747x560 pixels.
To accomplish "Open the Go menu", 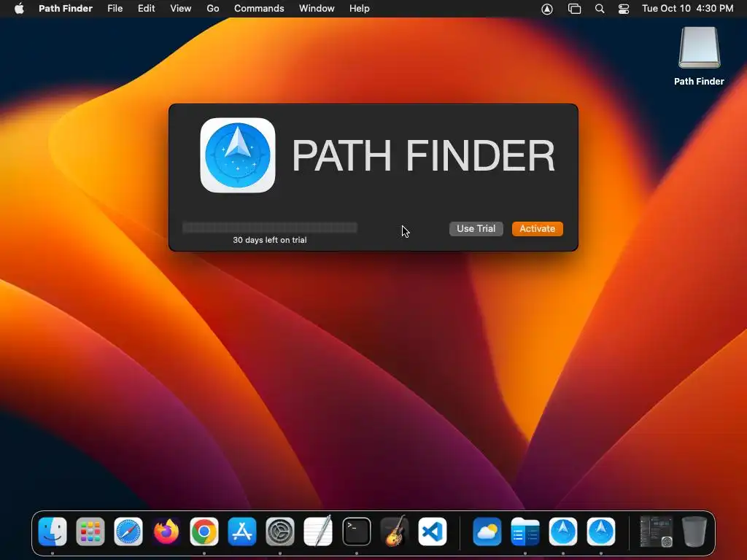I will point(213,9).
